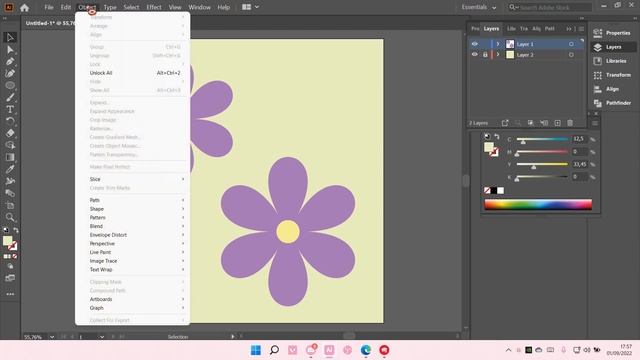Open Properties panel button
640x360 pixels.
click(613, 33)
